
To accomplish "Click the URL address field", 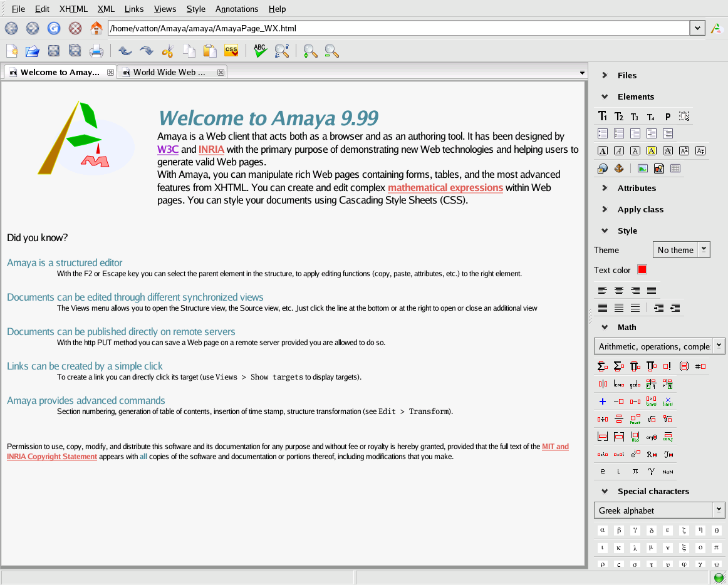I will point(399,28).
